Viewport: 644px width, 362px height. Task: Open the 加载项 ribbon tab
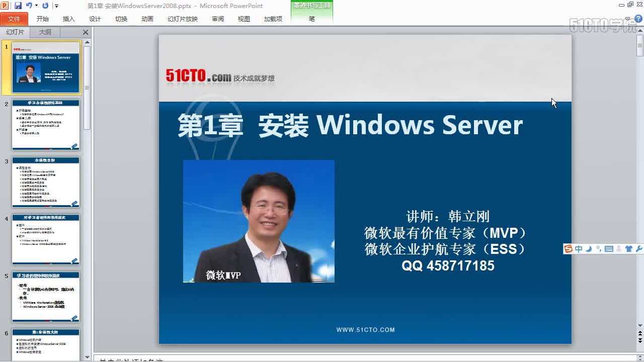[273, 19]
